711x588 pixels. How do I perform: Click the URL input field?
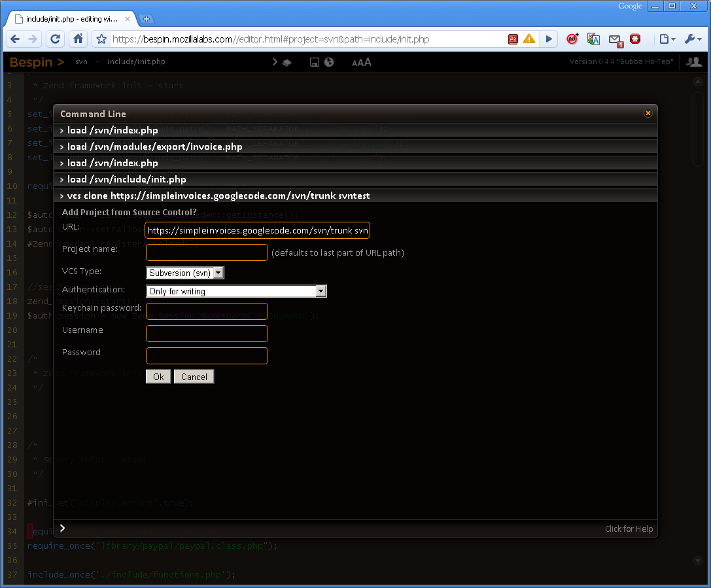pos(258,230)
